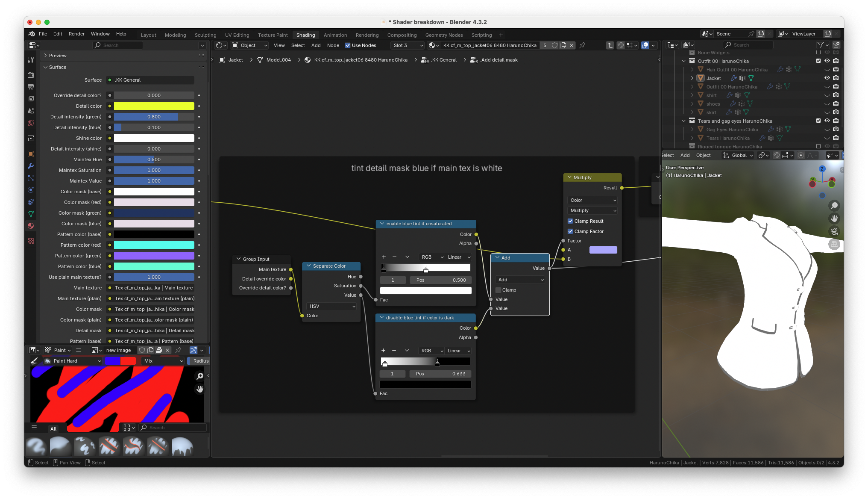
Task: Open the Render menu
Action: (76, 34)
